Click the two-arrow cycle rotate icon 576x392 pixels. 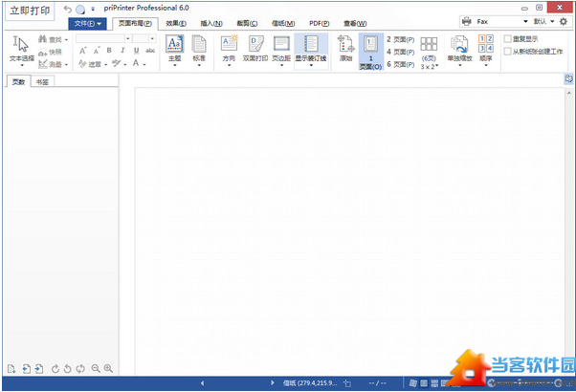coord(80,368)
